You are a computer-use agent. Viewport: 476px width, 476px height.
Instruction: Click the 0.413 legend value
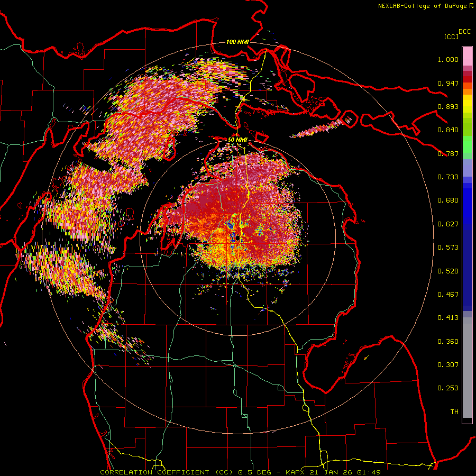448,318
